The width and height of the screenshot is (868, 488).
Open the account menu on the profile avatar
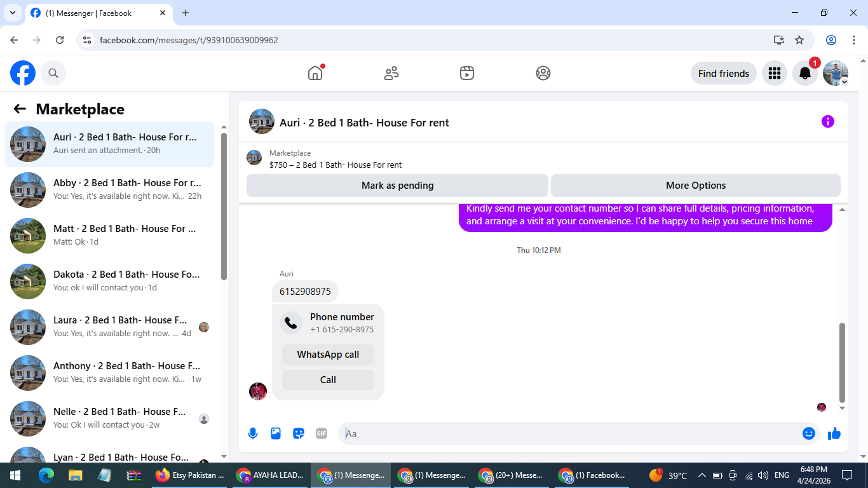coord(836,74)
